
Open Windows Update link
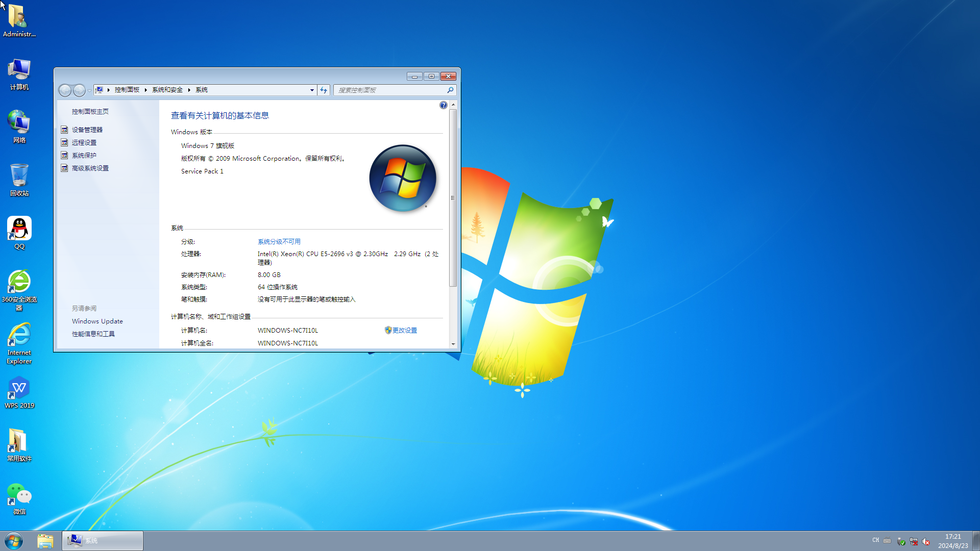[97, 321]
